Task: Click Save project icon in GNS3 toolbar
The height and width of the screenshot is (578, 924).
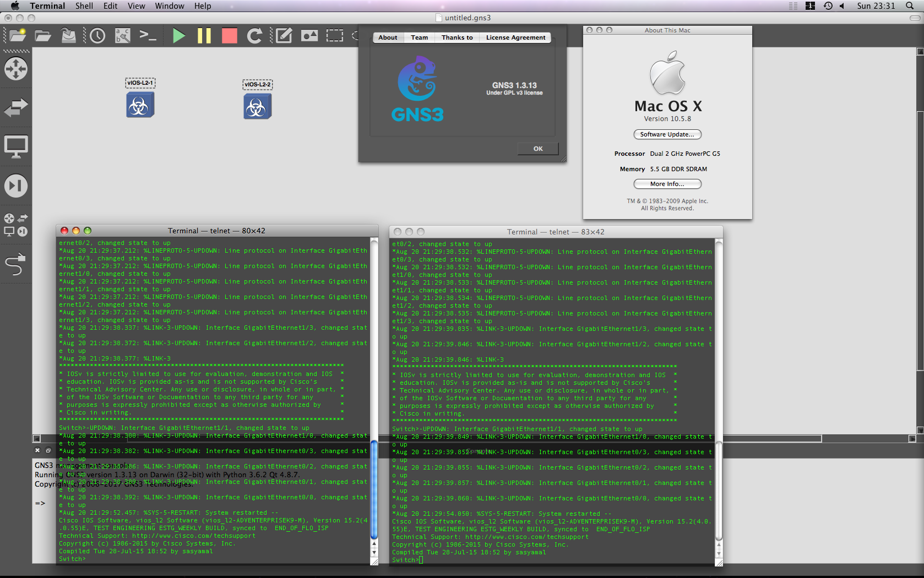Action: [x=68, y=36]
